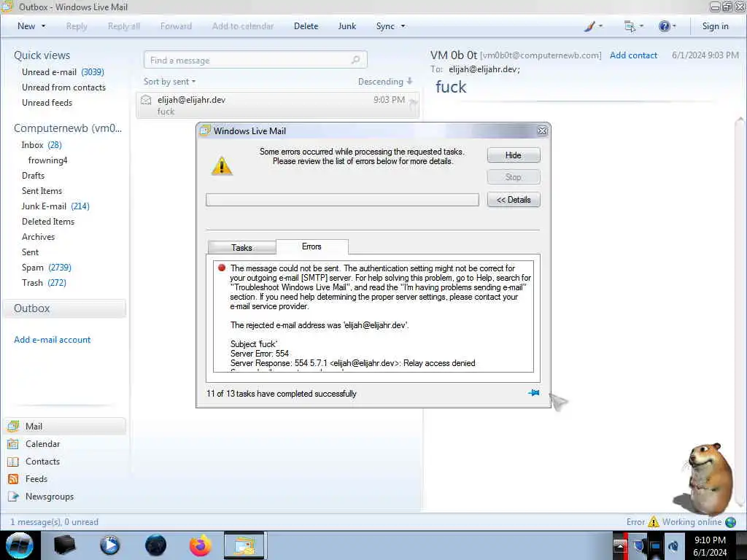Click the pushpin icon in error dialog
The width and height of the screenshot is (747, 560).
(x=533, y=393)
